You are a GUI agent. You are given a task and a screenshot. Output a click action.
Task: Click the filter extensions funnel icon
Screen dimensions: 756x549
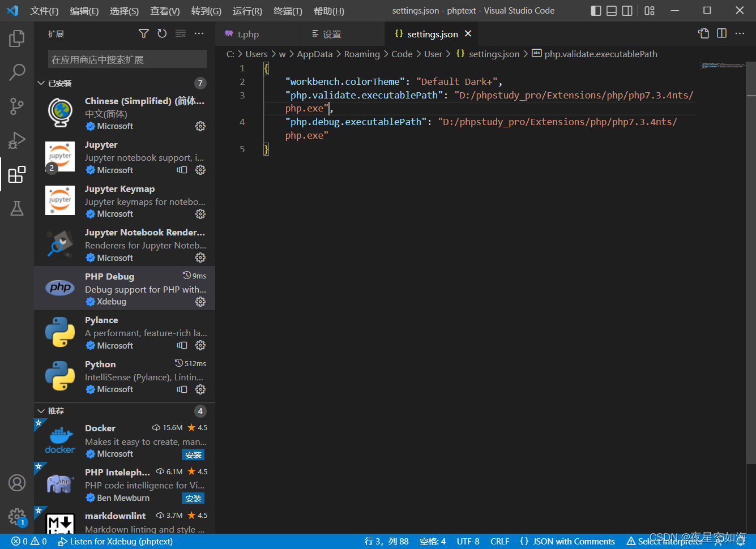click(144, 34)
